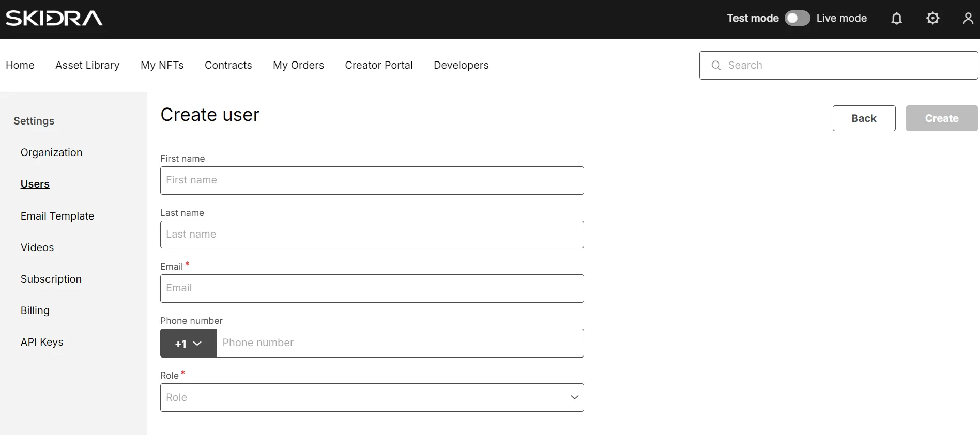Click the SKIDRA logo

(54, 18)
